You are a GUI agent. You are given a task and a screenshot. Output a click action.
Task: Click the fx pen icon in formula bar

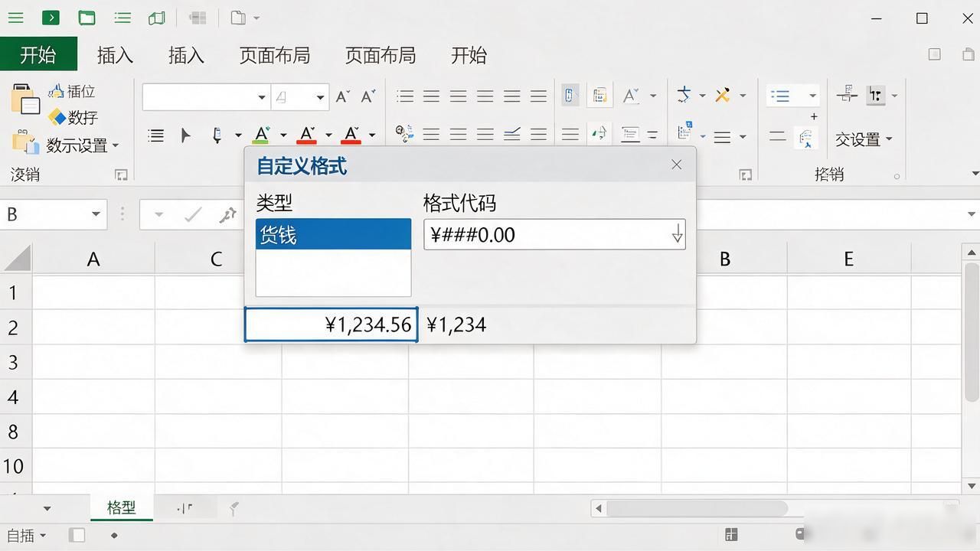point(227,215)
